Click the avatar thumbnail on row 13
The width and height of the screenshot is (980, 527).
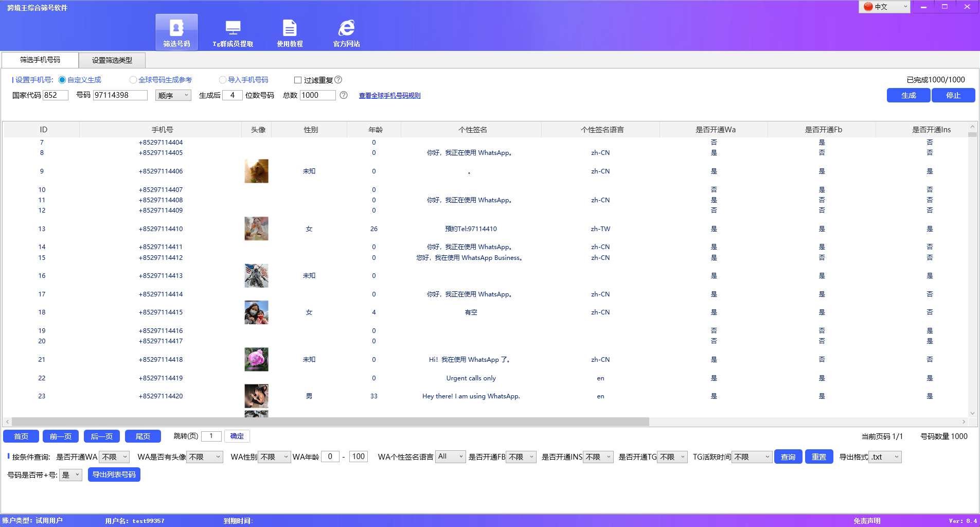coord(256,229)
